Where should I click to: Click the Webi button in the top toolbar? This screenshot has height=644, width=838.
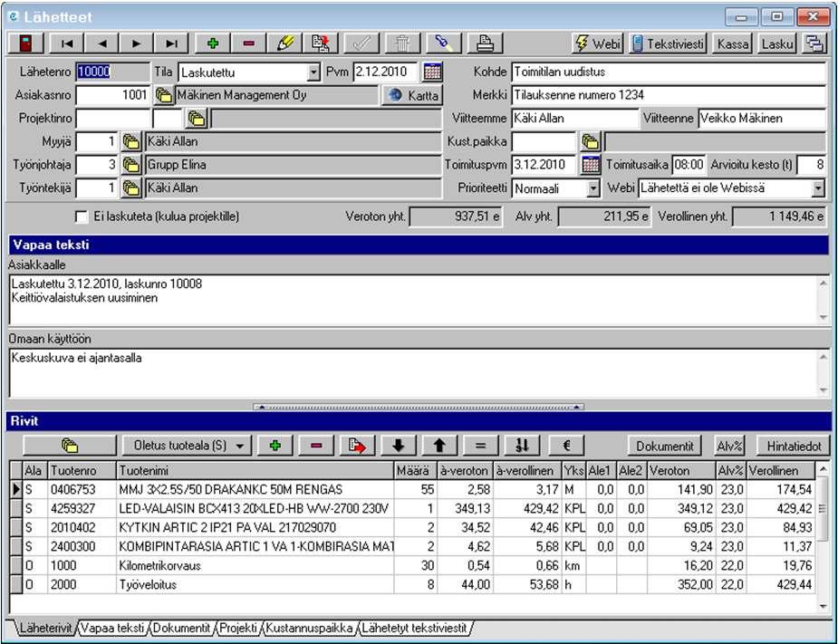tap(598, 43)
